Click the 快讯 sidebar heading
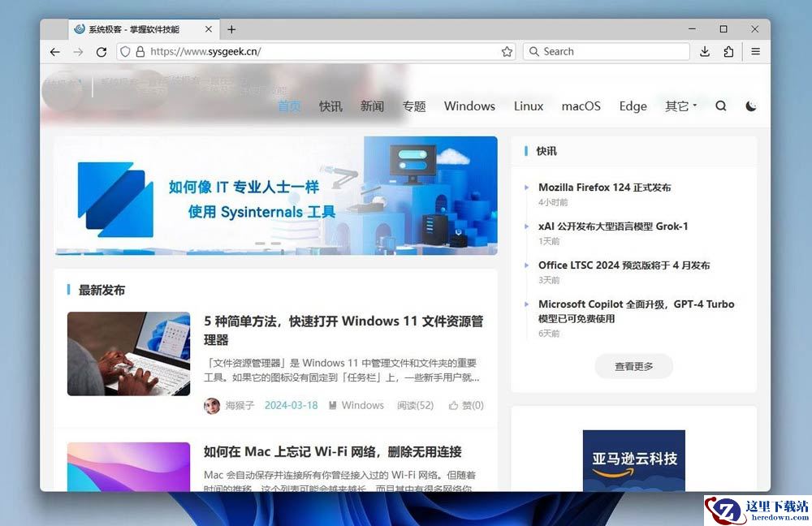Screen dimensions: 812x526 tap(546, 151)
